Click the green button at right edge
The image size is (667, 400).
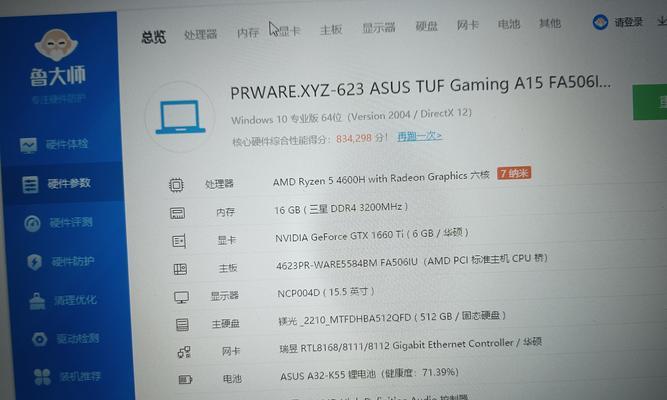(x=650, y=102)
